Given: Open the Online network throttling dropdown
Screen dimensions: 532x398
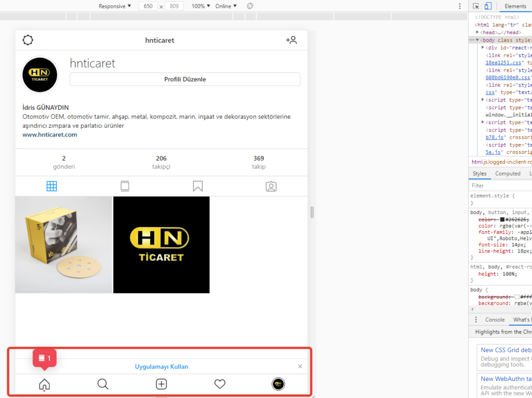Looking at the screenshot, I should pos(226,6).
